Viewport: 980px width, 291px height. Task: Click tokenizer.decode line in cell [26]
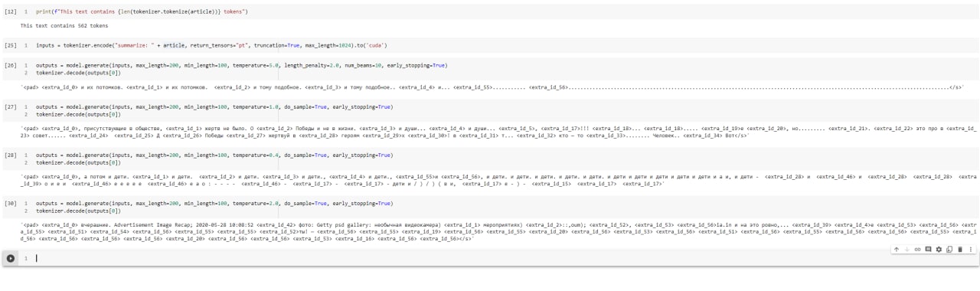coord(77,73)
